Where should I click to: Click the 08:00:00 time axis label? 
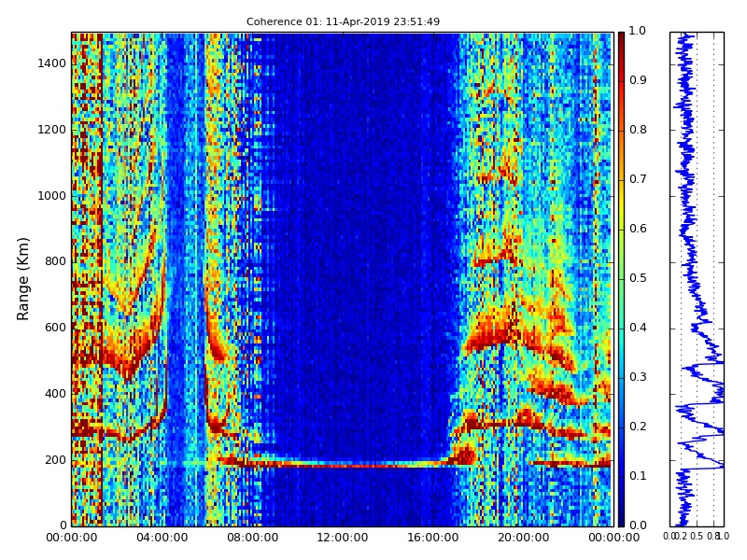[x=252, y=538]
